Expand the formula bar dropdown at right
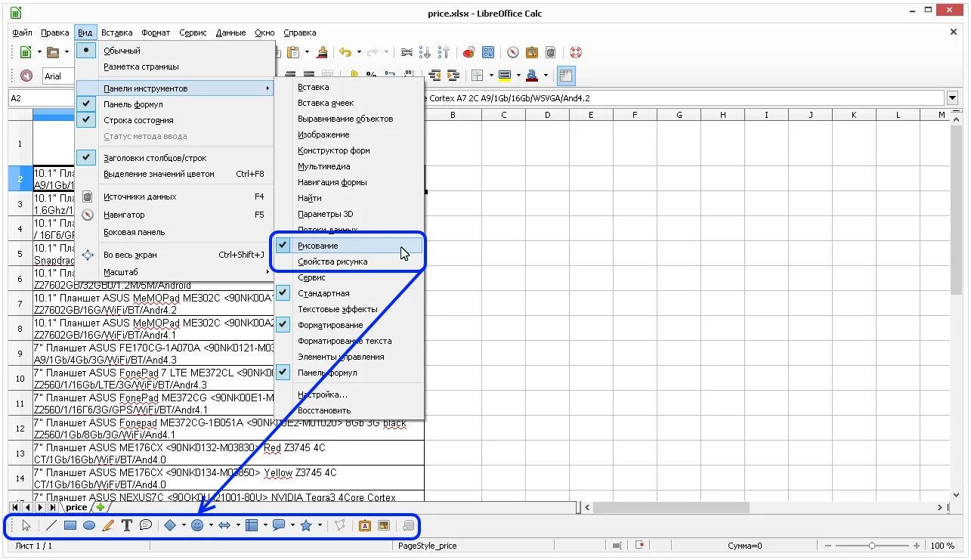The image size is (971, 560). coord(952,97)
